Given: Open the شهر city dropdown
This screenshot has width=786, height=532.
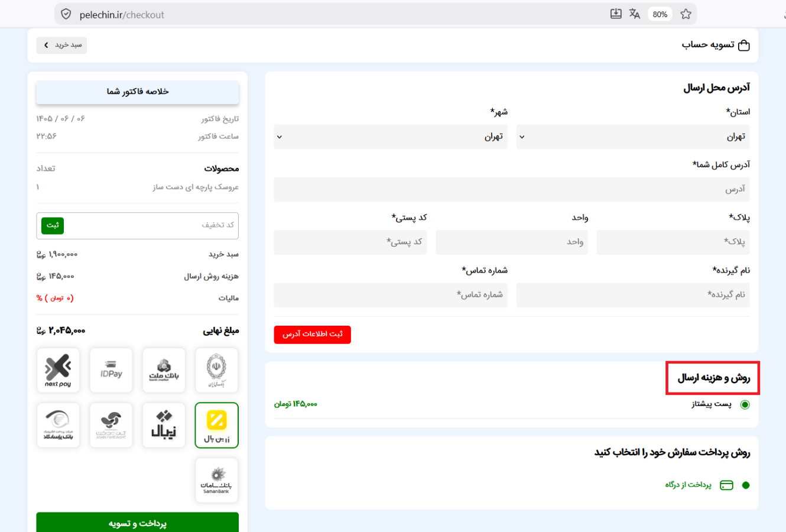Looking at the screenshot, I should coord(391,137).
